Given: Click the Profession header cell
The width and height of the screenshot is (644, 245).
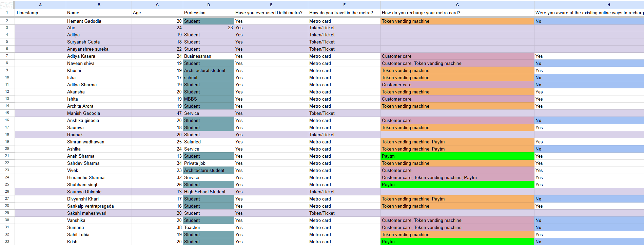Looking at the screenshot, I should (x=209, y=13).
